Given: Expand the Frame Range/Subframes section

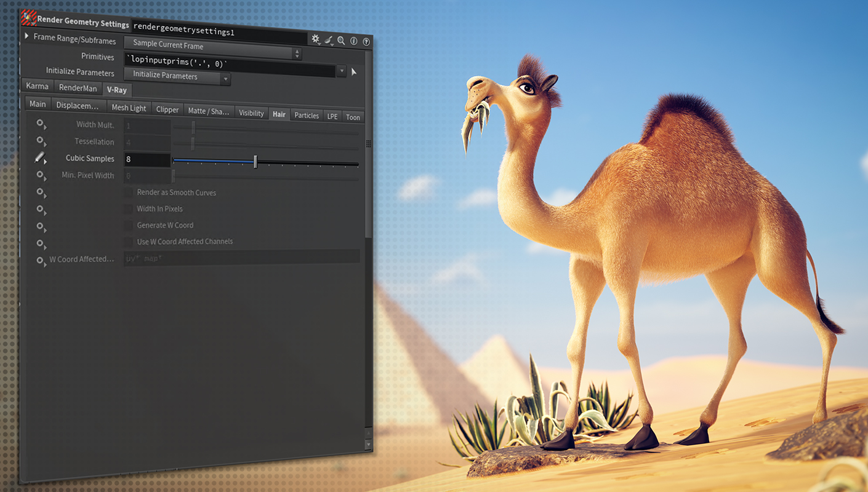Looking at the screenshot, I should pyautogui.click(x=26, y=36).
